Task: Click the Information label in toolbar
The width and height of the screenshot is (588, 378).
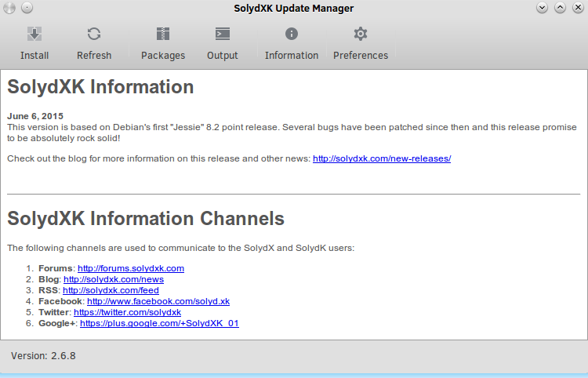Action: point(292,56)
